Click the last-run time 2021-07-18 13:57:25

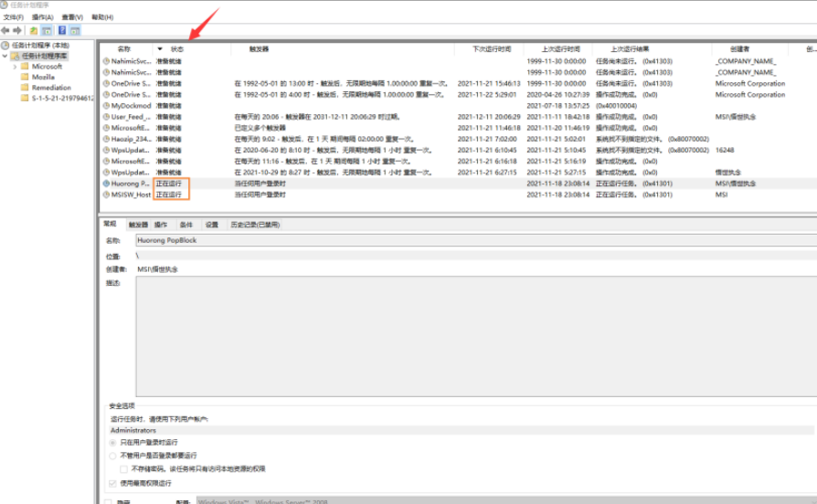pyautogui.click(x=558, y=106)
